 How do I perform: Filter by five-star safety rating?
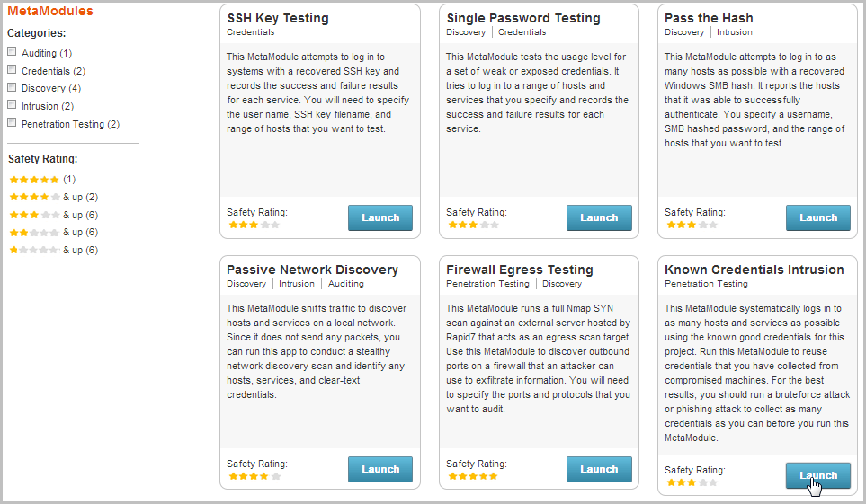tap(33, 180)
